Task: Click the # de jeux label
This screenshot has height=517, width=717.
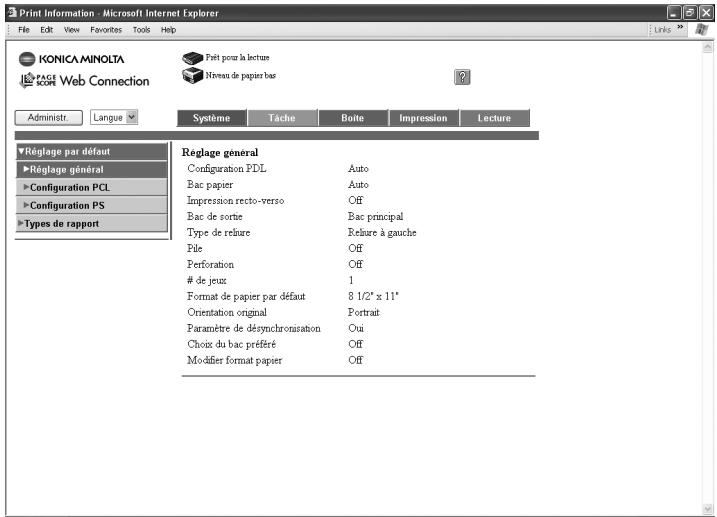Action: [x=207, y=280]
